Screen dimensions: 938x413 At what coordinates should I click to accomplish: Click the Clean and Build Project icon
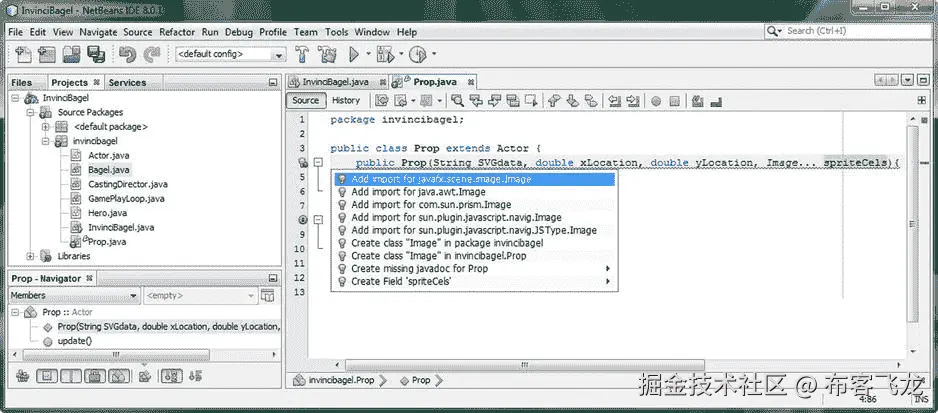[327, 54]
